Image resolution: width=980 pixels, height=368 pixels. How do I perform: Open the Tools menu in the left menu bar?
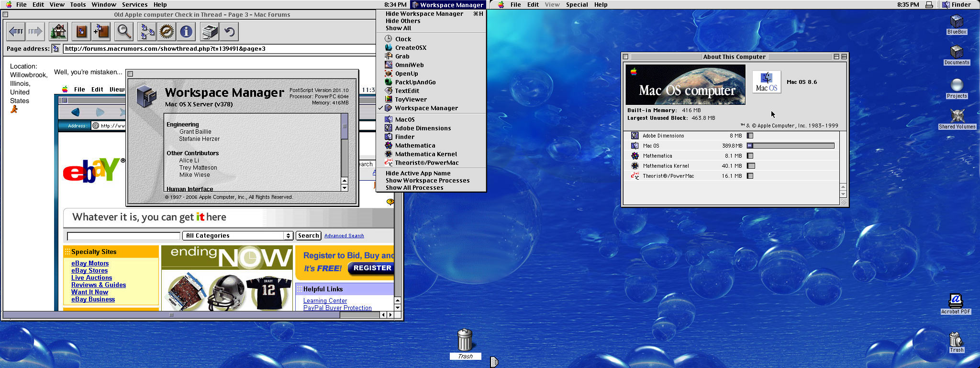coord(78,4)
